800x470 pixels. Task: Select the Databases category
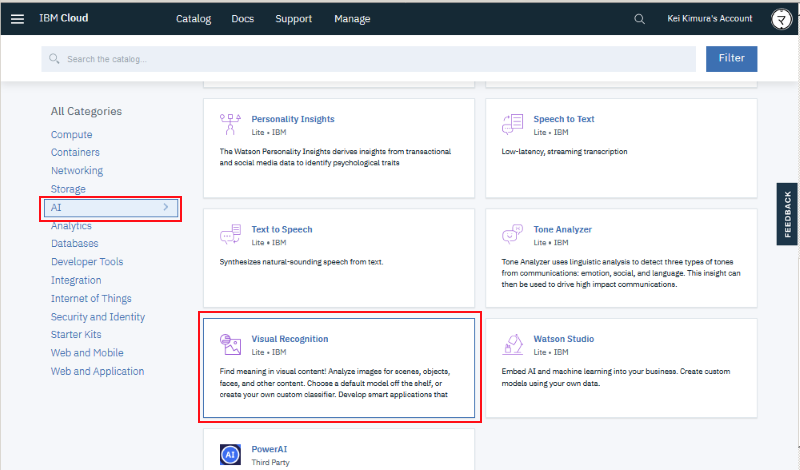(x=74, y=243)
